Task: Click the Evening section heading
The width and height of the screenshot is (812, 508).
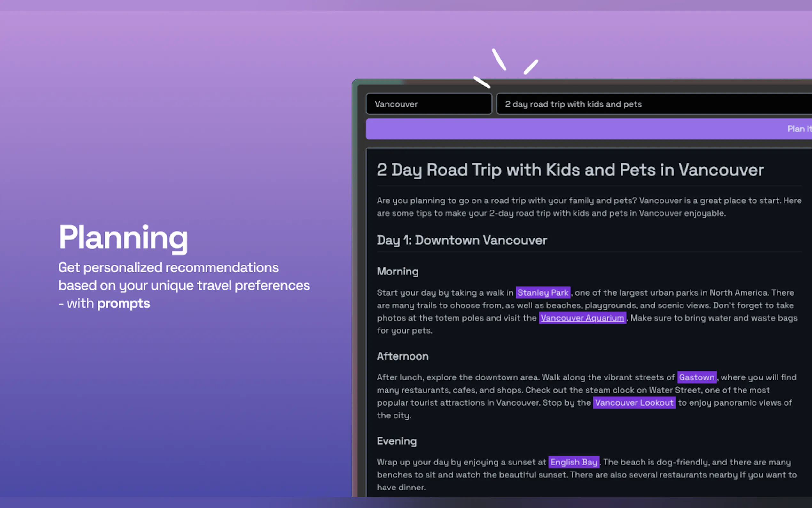Action: click(396, 441)
